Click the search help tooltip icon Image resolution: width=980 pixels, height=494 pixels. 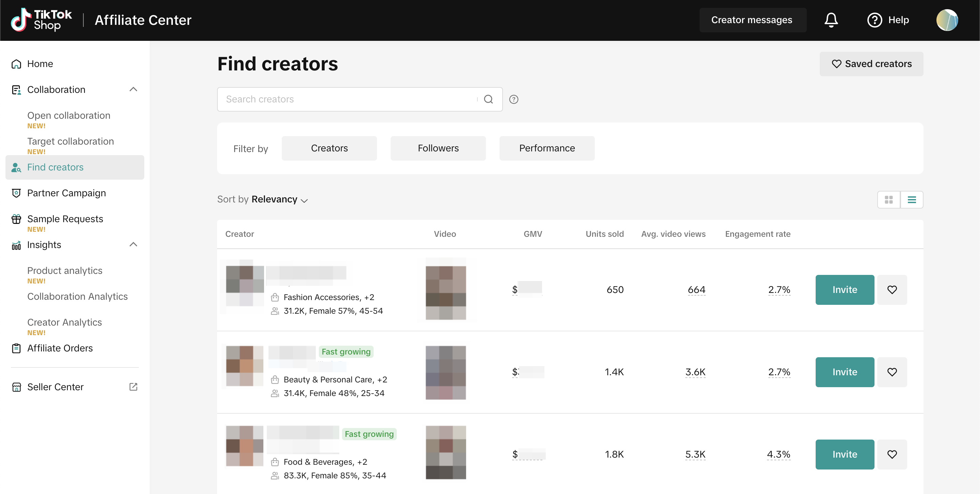pyautogui.click(x=513, y=99)
